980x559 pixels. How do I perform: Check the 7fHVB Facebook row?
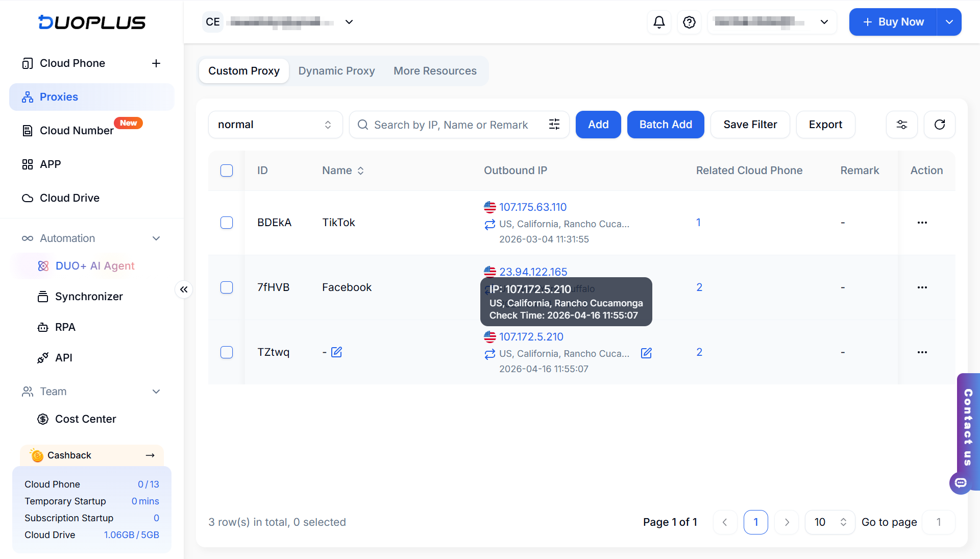tap(227, 287)
